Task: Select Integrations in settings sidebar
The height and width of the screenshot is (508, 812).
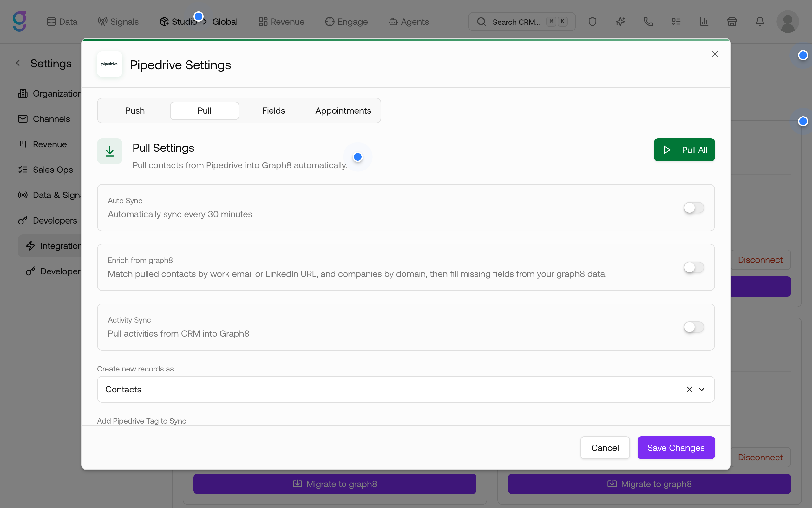Action: pos(50,246)
